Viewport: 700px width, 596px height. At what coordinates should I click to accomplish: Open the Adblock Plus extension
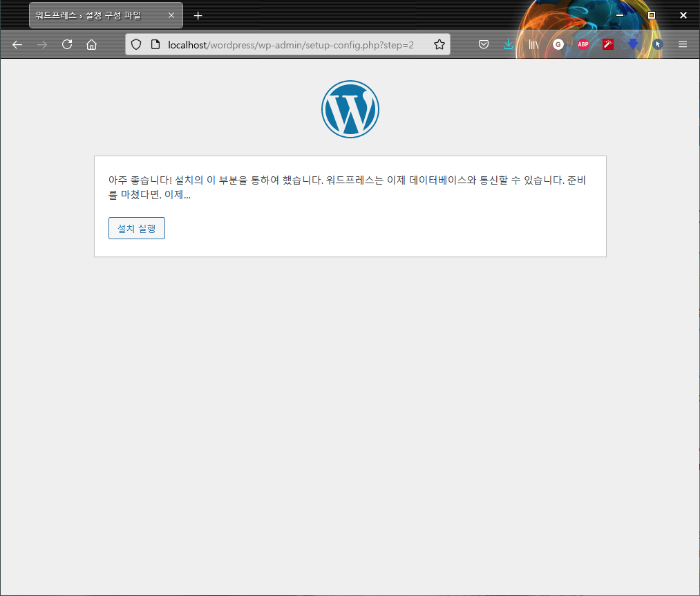pos(583,45)
